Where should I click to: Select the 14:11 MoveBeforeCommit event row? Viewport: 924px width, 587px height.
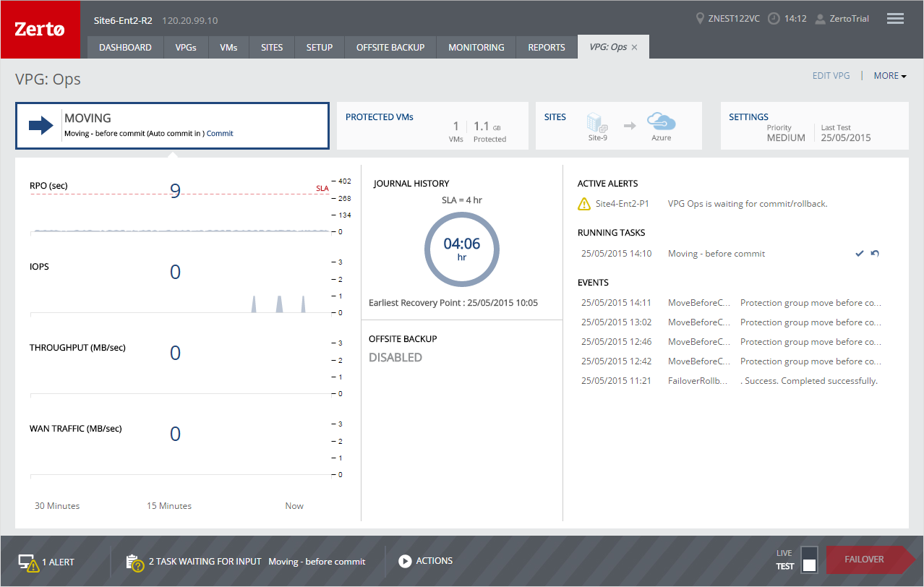[x=731, y=303]
